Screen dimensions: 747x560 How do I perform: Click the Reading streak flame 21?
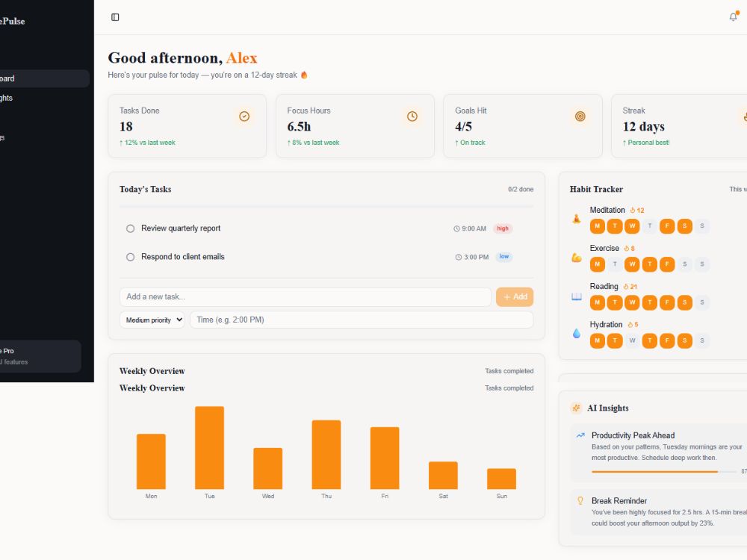(x=630, y=286)
